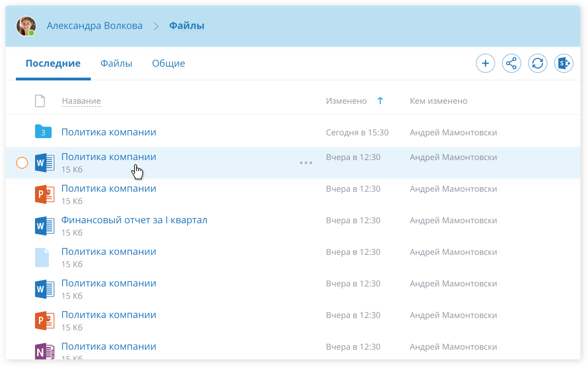Click the blue folder icon with number 3
Image resolution: width=588 pixels, height=367 pixels.
click(43, 132)
